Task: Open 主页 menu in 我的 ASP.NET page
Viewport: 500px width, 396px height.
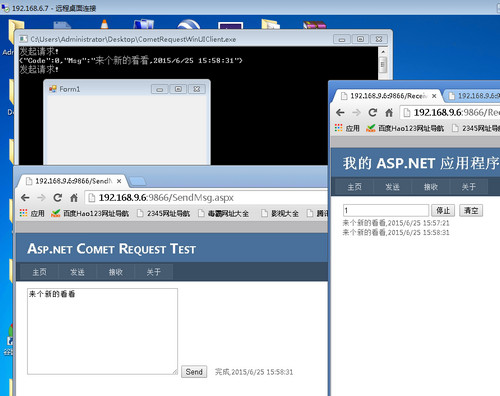Action: click(354, 187)
